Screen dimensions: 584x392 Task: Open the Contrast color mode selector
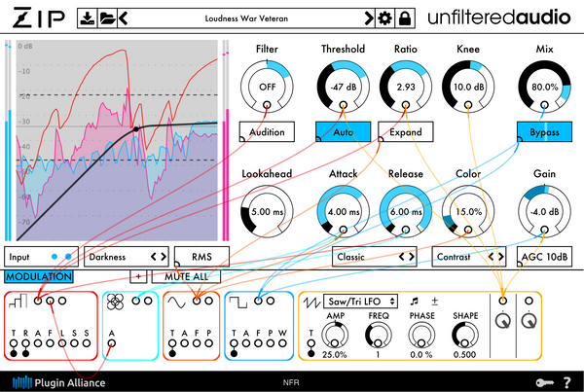click(468, 257)
